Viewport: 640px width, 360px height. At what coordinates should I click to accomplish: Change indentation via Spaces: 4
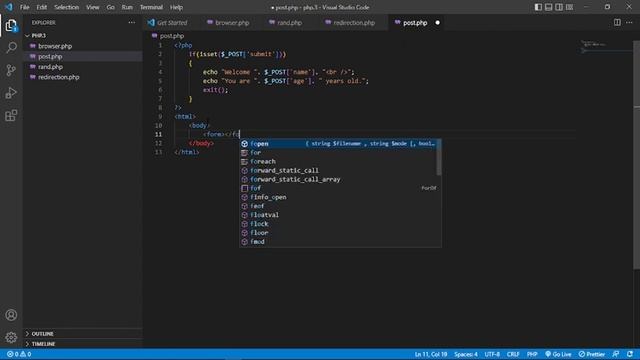tap(466, 354)
